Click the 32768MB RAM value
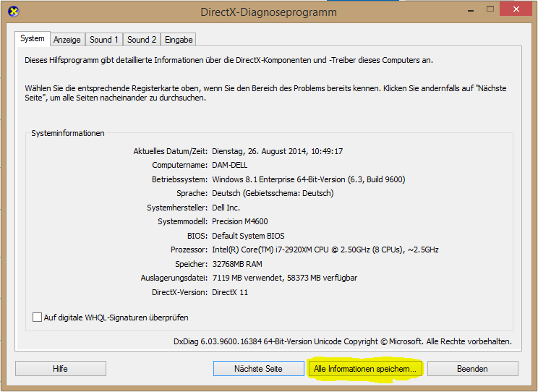 [x=237, y=264]
